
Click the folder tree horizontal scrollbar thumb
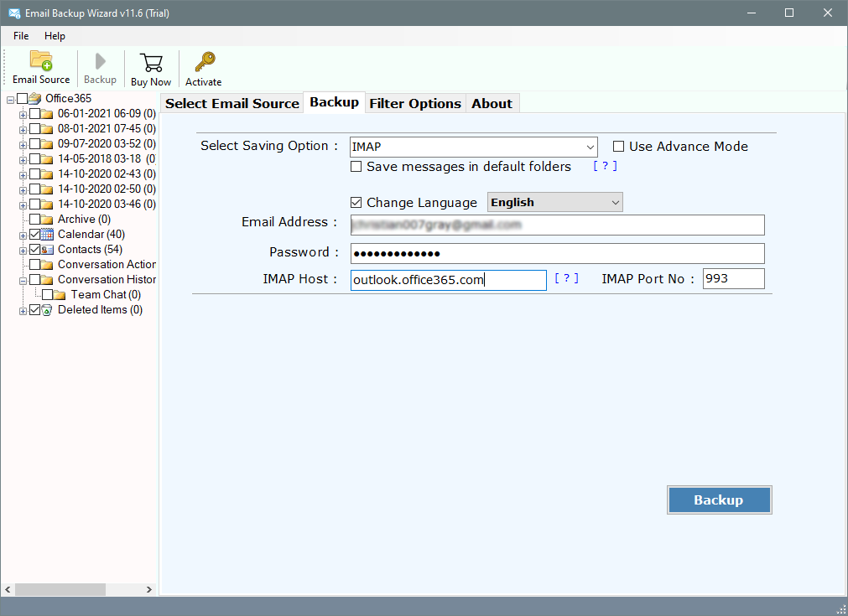60,589
